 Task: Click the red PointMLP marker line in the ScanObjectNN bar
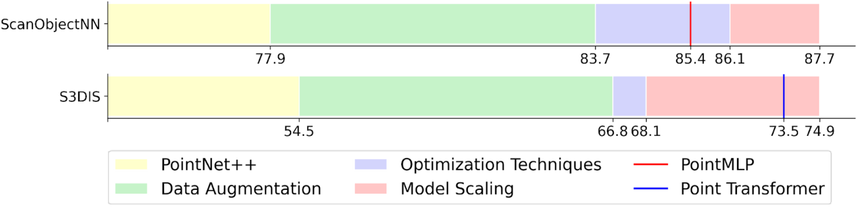pyautogui.click(x=691, y=24)
